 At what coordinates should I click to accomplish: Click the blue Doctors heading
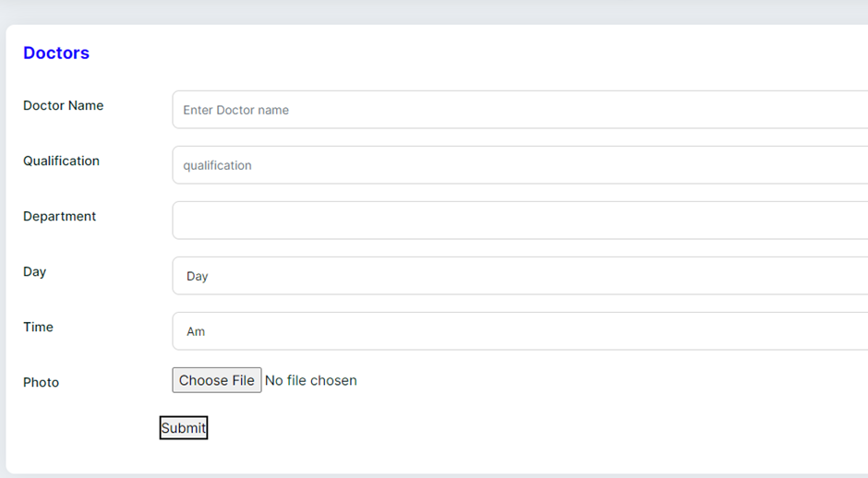coord(56,54)
